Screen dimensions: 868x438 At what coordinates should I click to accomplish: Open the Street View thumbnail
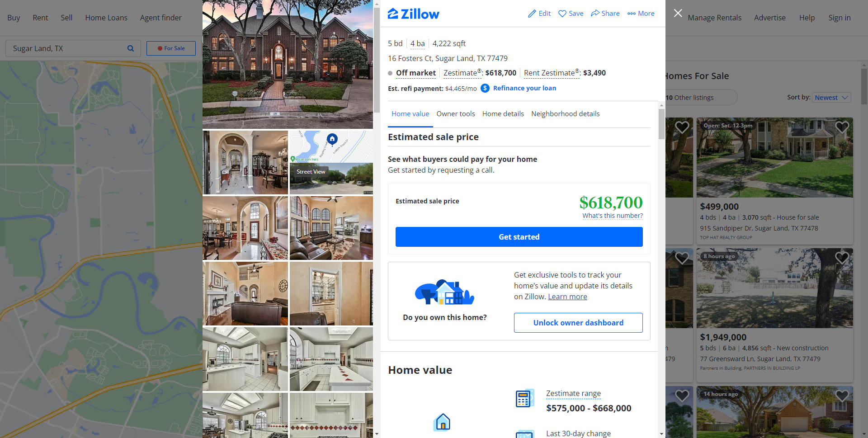pos(331,179)
